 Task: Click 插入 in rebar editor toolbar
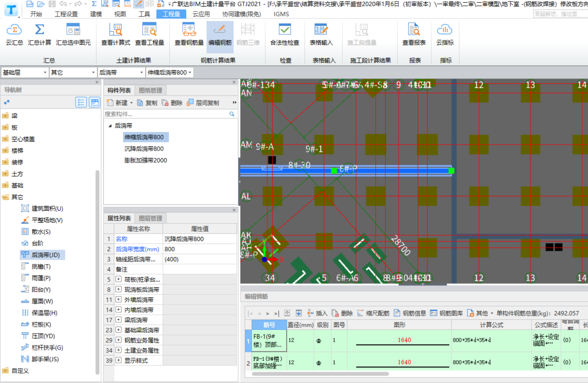pos(317,313)
